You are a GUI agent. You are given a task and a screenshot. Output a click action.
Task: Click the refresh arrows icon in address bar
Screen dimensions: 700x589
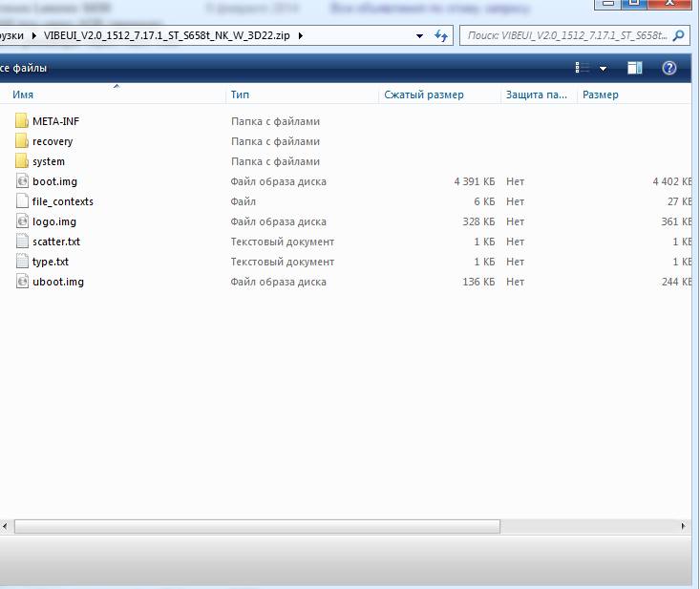(441, 35)
